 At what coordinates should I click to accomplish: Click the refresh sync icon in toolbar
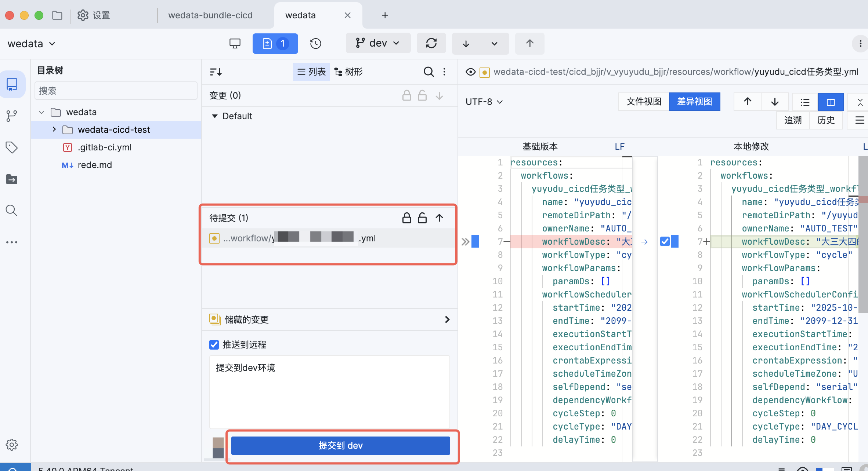[431, 43]
